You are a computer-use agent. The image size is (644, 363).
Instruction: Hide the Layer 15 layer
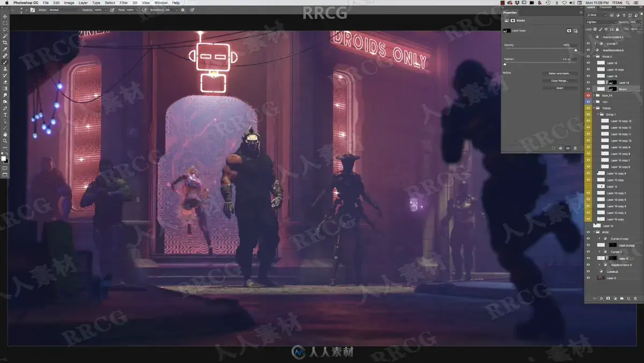[588, 63]
